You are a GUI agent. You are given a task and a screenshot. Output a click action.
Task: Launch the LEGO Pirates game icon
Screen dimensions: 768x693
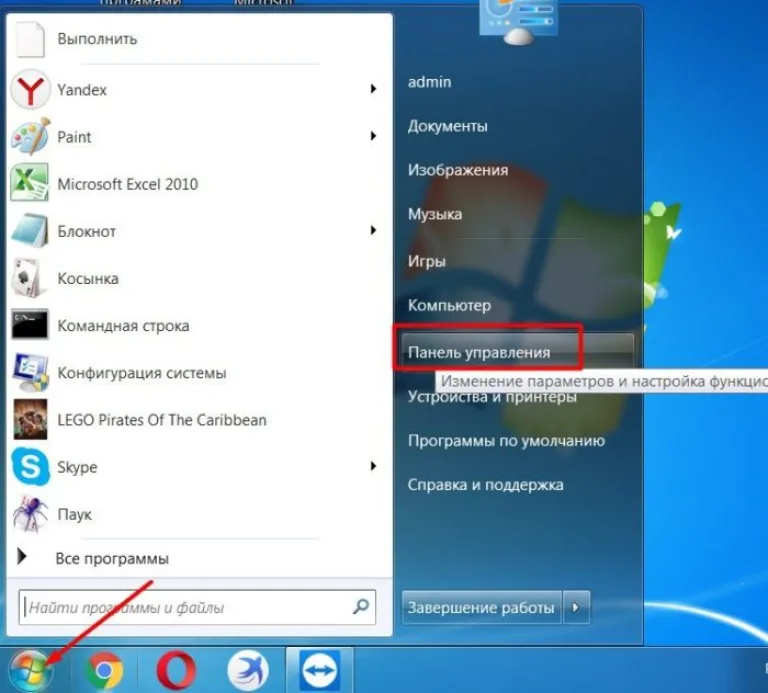30,420
